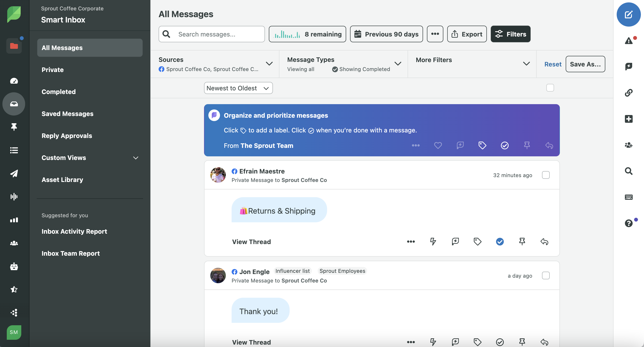Image resolution: width=644 pixels, height=347 pixels.
Task: Open the link chain icon in right rail
Action: [629, 93]
